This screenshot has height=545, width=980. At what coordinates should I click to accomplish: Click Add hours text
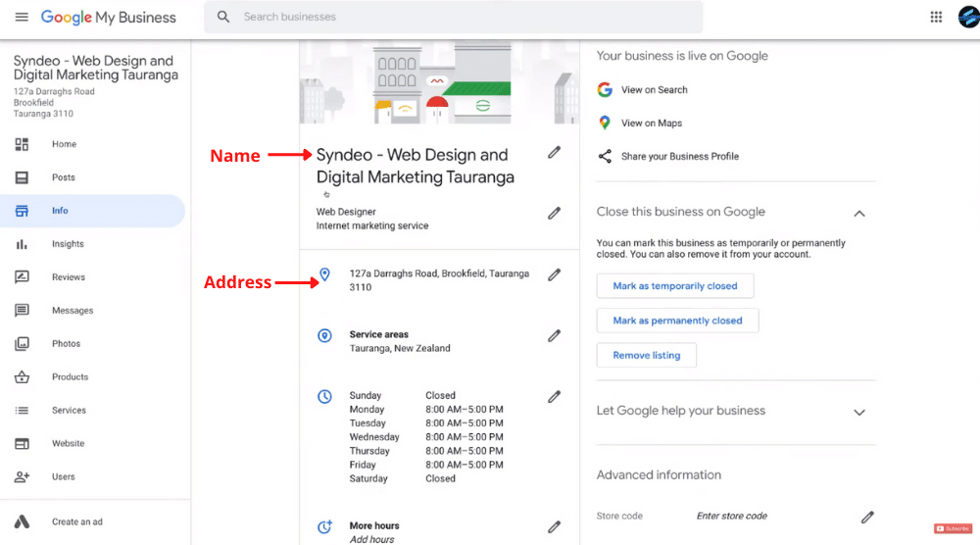point(371,539)
